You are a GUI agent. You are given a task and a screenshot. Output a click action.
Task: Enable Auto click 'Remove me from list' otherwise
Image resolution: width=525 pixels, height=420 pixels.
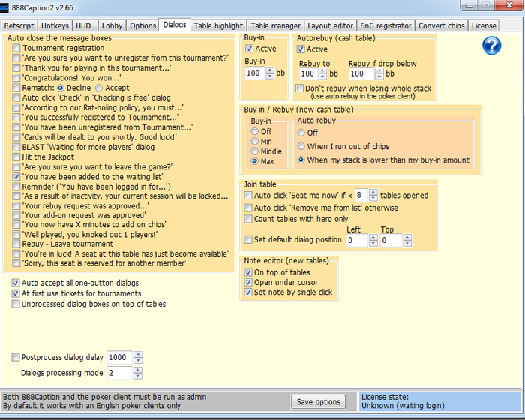pyautogui.click(x=248, y=208)
